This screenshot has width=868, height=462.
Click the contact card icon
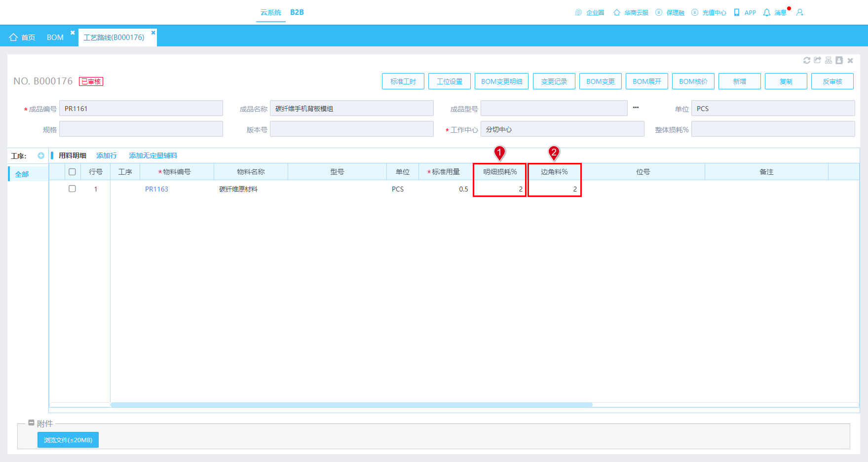tap(839, 60)
